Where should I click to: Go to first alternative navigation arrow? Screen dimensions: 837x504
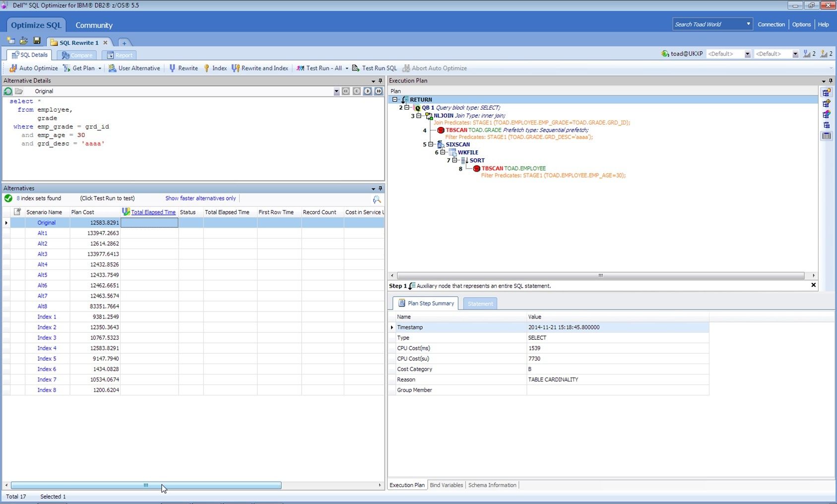346,91
